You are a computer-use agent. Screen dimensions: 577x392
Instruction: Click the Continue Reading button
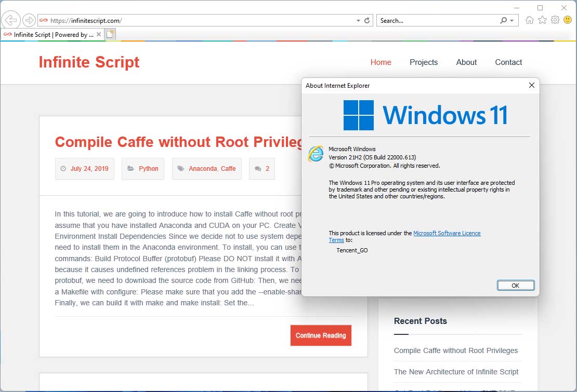[321, 335]
